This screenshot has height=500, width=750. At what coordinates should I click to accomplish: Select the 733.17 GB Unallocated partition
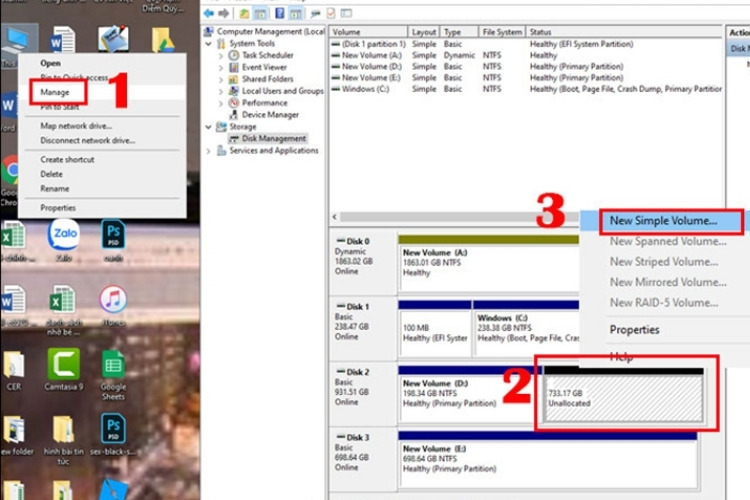click(x=624, y=390)
